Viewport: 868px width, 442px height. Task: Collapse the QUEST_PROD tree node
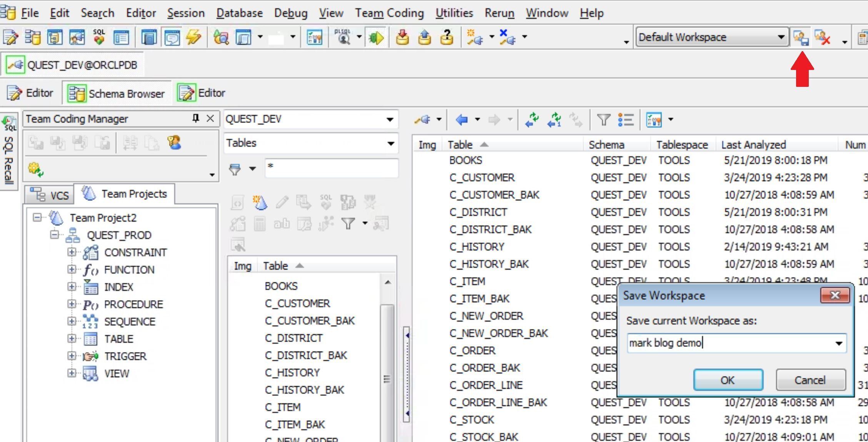[55, 234]
